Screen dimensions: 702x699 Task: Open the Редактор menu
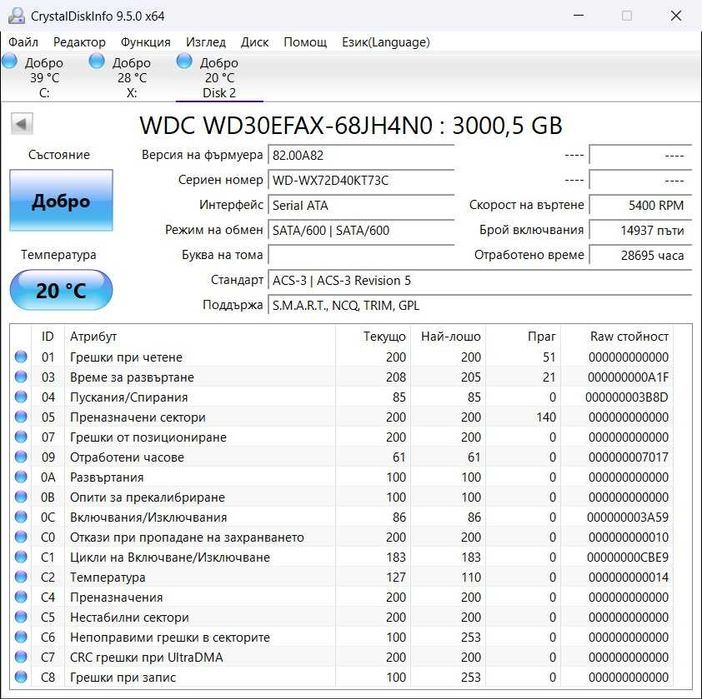pos(79,42)
